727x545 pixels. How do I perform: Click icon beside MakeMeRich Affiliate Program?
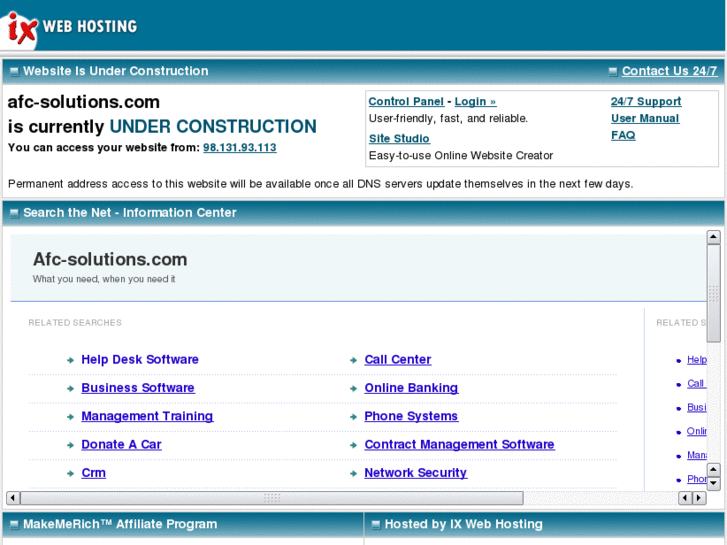point(14,525)
